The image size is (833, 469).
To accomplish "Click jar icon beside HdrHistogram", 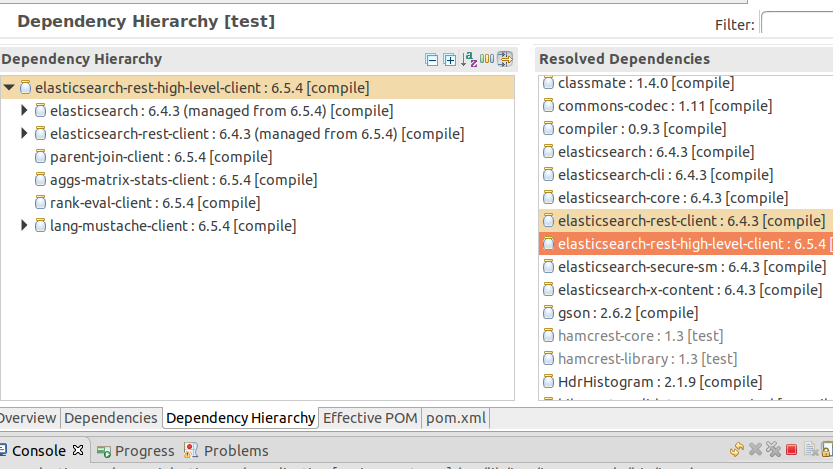I will point(549,382).
